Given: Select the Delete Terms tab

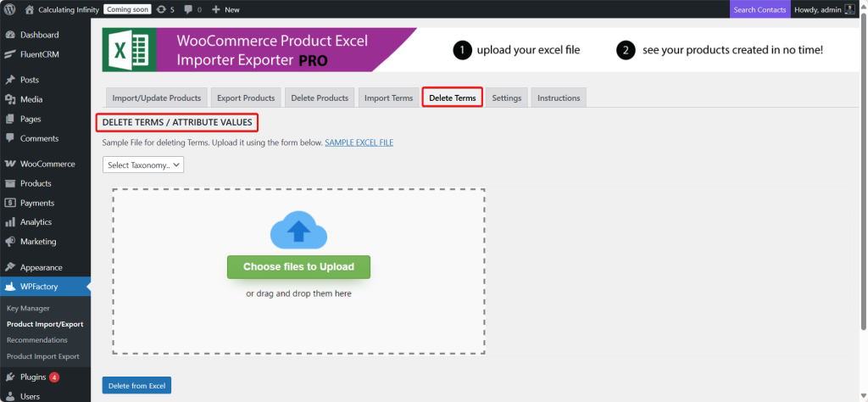Looking at the screenshot, I should click(x=453, y=98).
